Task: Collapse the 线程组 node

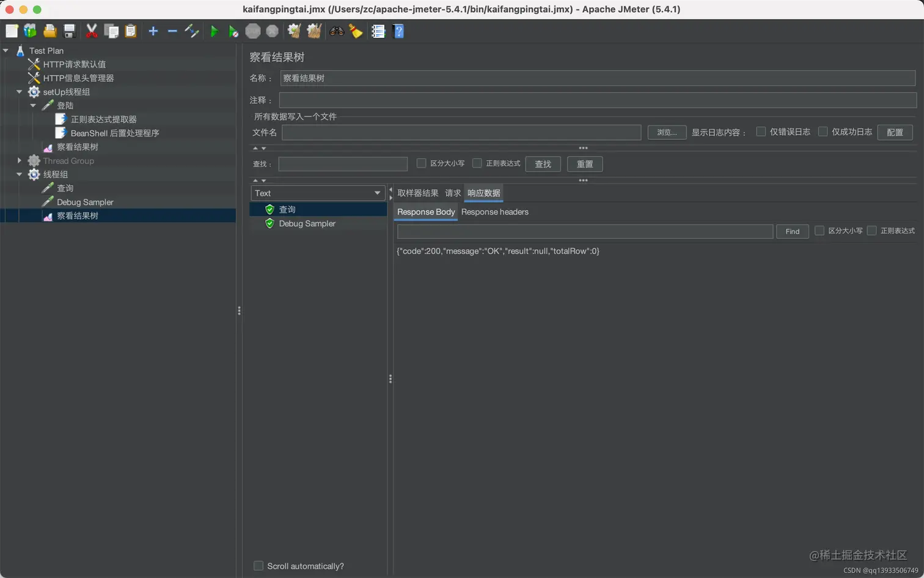Action: (x=19, y=174)
